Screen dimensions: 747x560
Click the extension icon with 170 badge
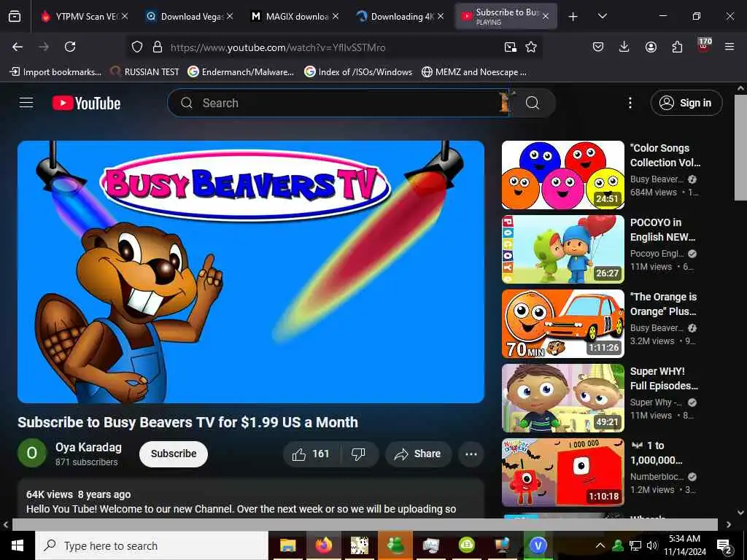pos(704,46)
